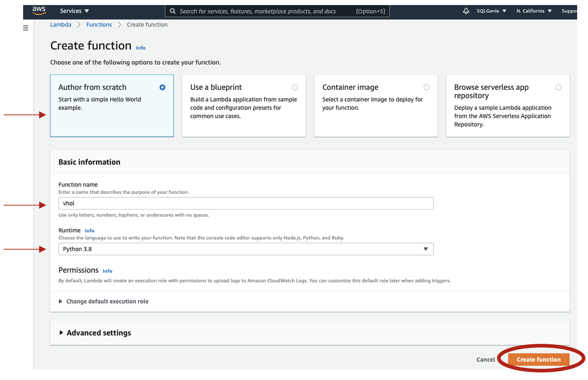Open the SQLGenie account menu

pyautogui.click(x=491, y=11)
